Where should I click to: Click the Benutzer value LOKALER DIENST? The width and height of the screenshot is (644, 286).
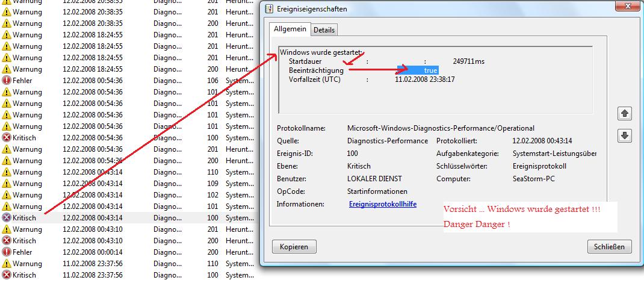tap(374, 179)
